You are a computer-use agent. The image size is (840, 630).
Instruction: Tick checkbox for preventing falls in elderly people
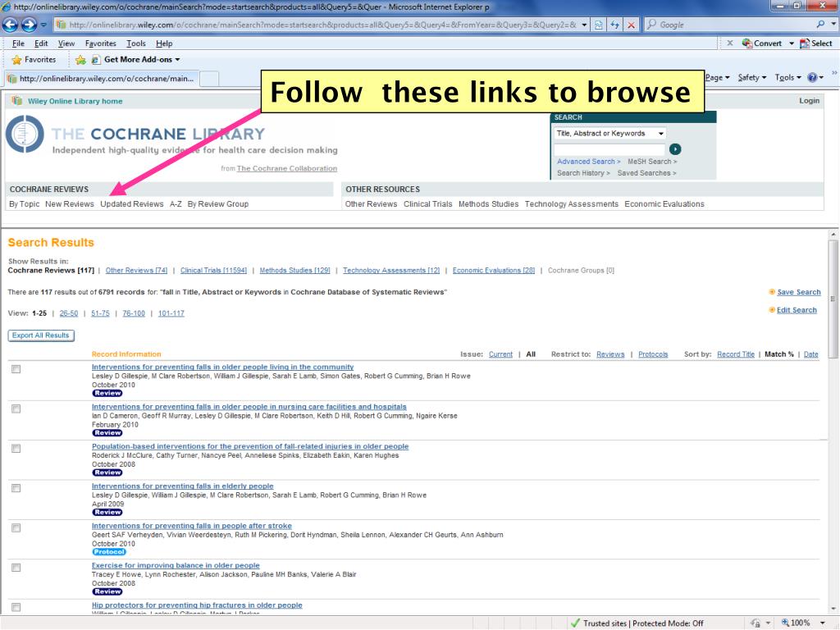tap(16, 488)
